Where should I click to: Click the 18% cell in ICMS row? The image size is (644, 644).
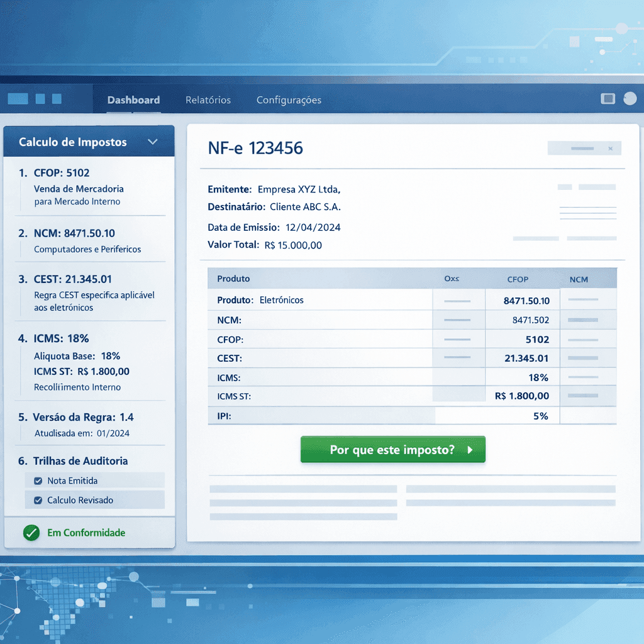(538, 377)
